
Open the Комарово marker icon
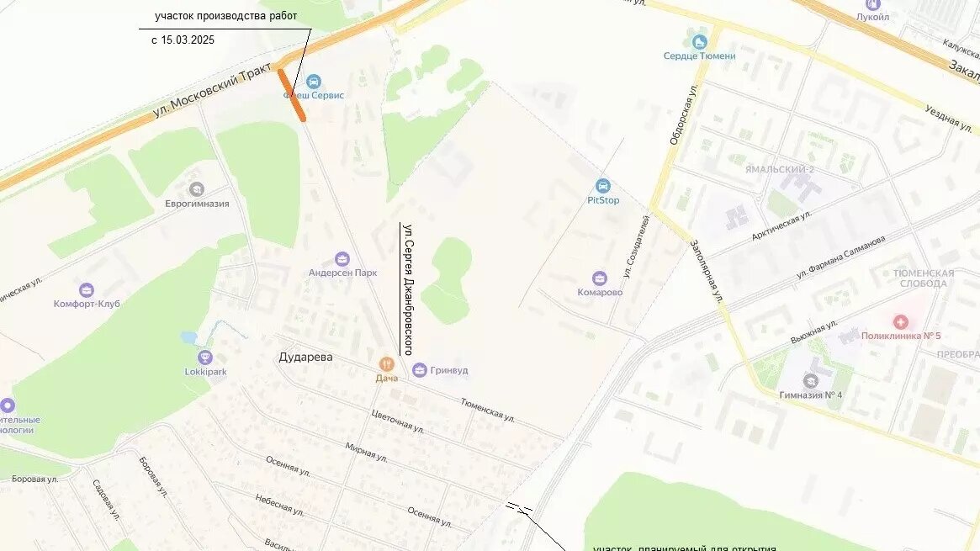600,278
